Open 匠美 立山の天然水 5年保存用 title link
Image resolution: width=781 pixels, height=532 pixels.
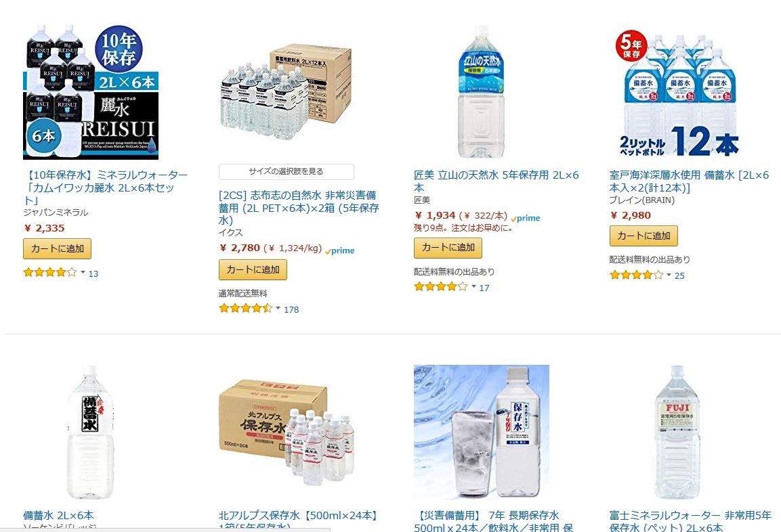pos(496,181)
